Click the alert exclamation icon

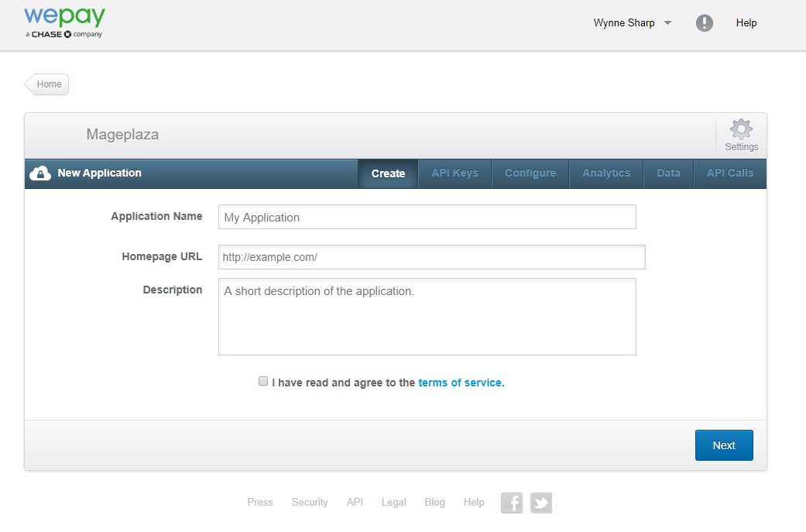[x=705, y=22]
